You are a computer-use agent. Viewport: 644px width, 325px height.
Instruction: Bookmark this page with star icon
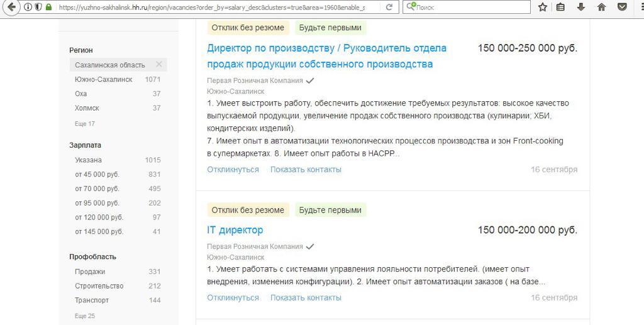point(543,7)
